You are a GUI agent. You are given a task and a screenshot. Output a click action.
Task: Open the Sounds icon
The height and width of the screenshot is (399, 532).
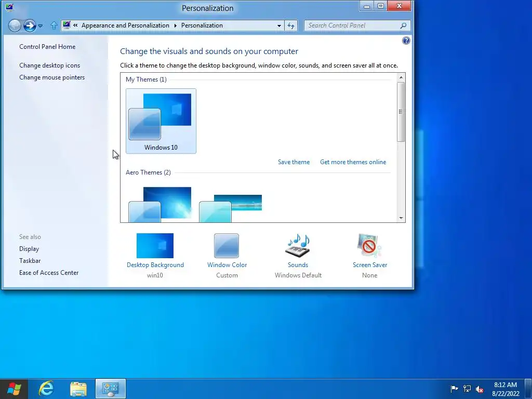point(298,246)
